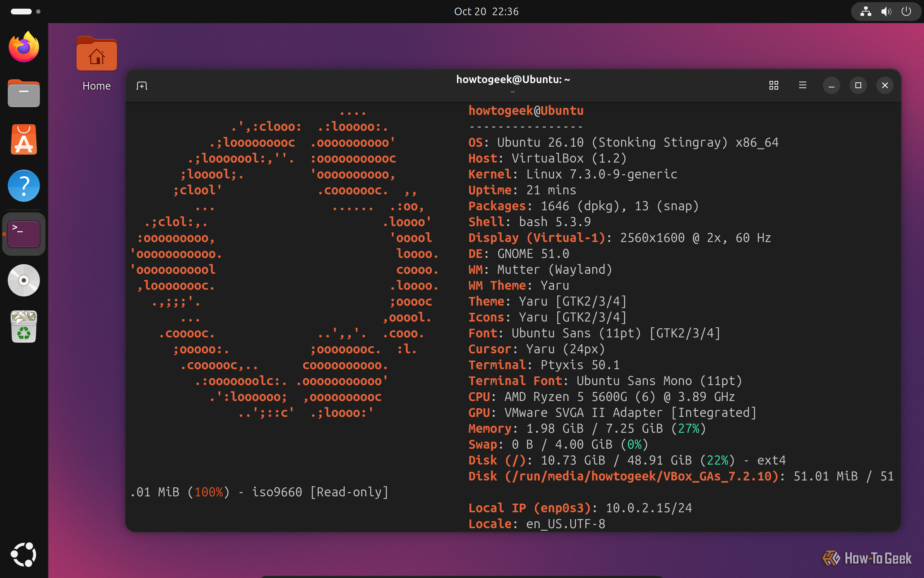Click the Terminal Ptyxis 50.1 line
This screenshot has width=924, height=578.
[x=544, y=365]
